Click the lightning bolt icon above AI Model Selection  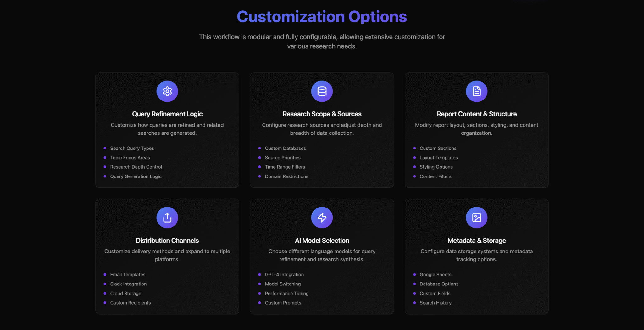pos(322,218)
